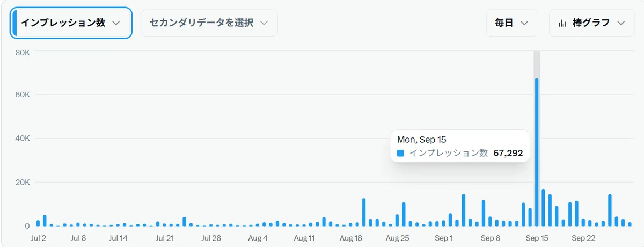The image size is (644, 247).
Task: Click the 67,292 value in tooltip
Action: (x=508, y=153)
